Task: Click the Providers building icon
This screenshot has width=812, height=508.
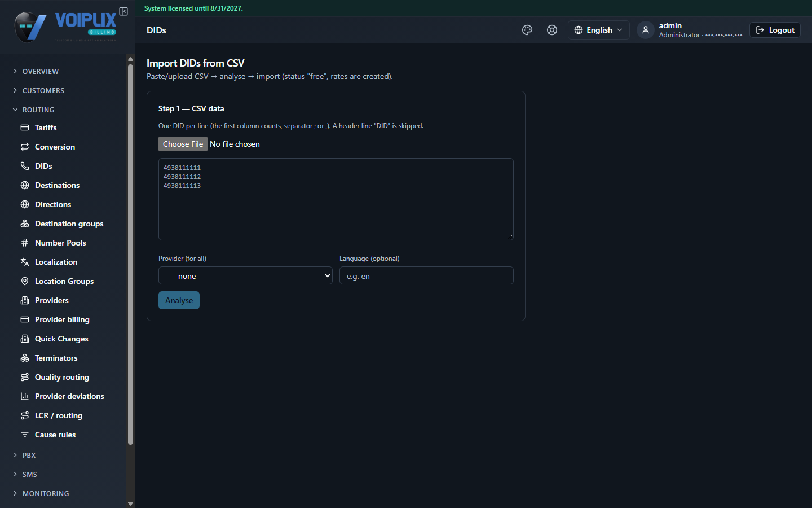Action: [x=25, y=300]
